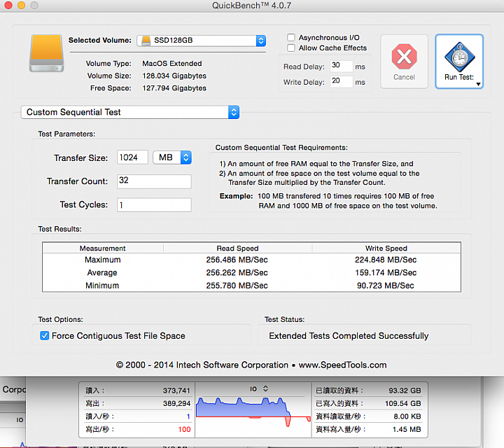Image resolution: width=504 pixels, height=448 pixels.
Task: Toggle Allow Cache Effects checkbox
Action: tap(291, 48)
